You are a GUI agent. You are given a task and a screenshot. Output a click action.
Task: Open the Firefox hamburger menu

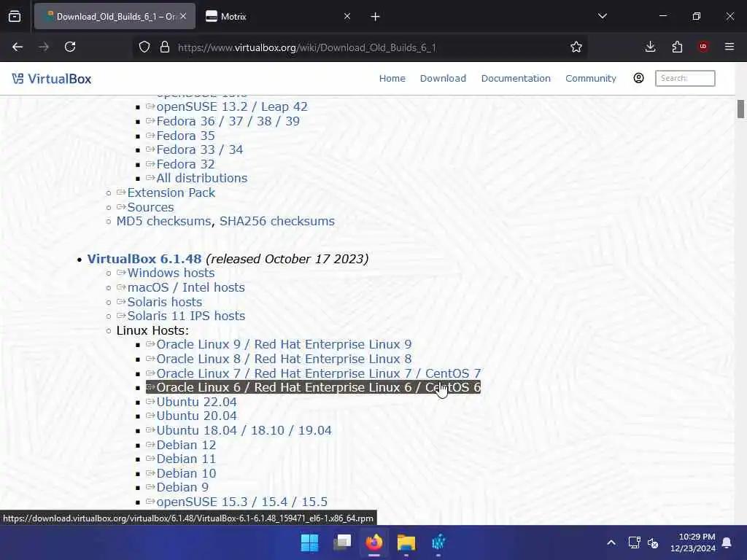[729, 47]
